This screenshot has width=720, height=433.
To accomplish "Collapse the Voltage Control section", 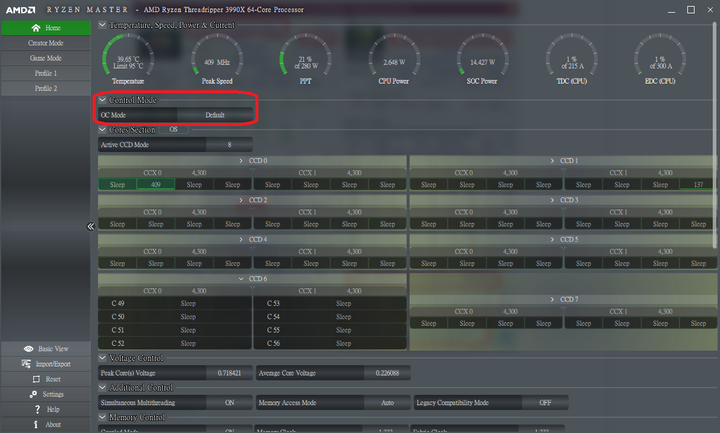I will point(102,358).
